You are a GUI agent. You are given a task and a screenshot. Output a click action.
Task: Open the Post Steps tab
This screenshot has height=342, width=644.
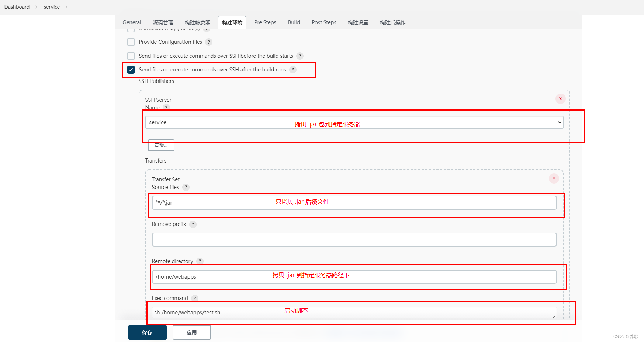tap(324, 22)
